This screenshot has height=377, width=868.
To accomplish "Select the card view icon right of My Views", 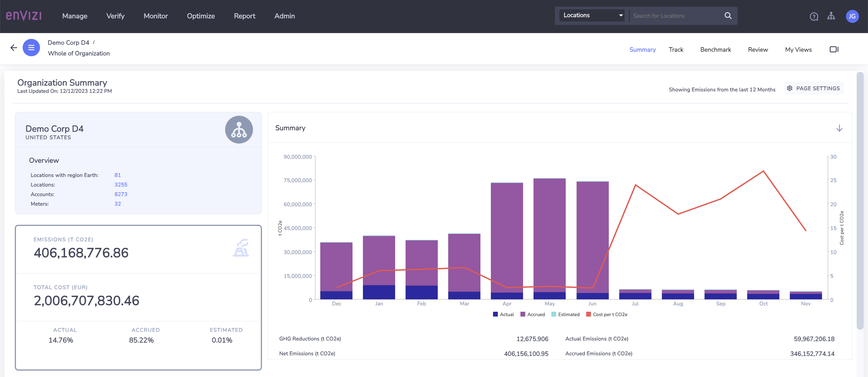I will coord(834,49).
